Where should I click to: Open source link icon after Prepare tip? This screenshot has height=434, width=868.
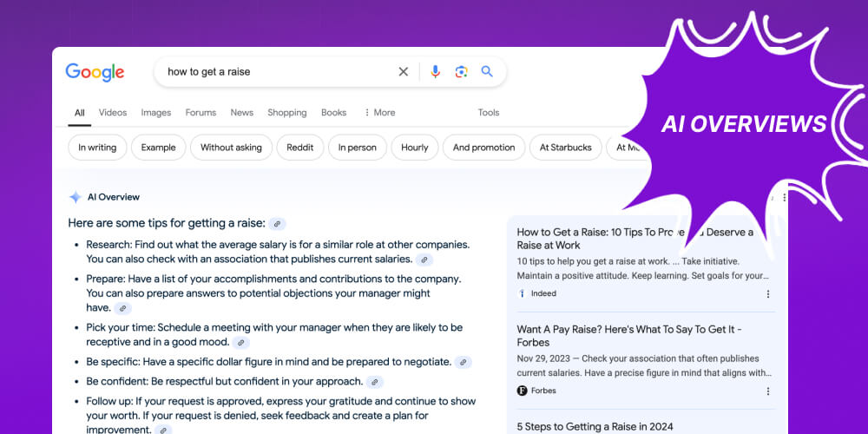(123, 308)
